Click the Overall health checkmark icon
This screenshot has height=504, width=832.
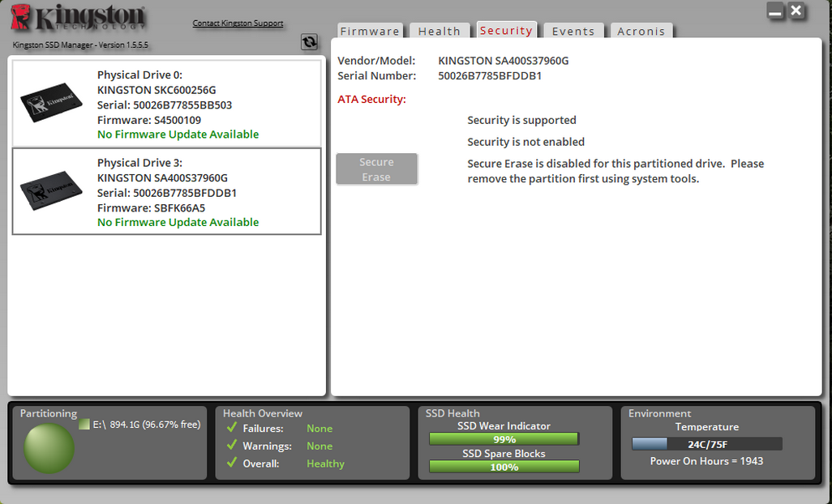[232, 463]
